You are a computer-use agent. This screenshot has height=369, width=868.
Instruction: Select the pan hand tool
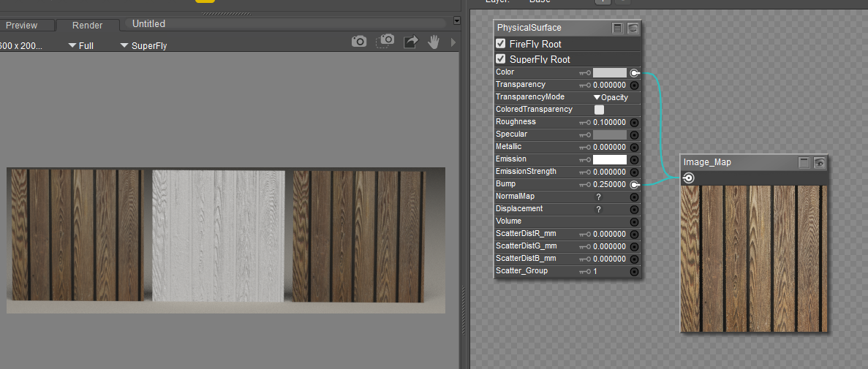pyautogui.click(x=434, y=42)
